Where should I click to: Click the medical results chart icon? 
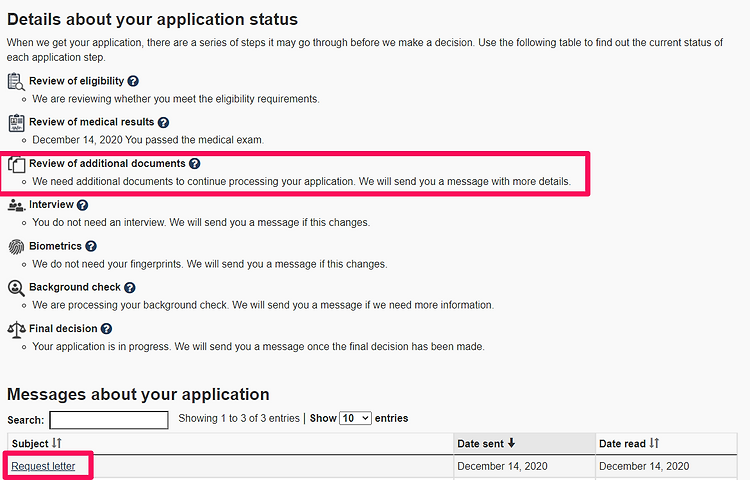pyautogui.click(x=16, y=123)
